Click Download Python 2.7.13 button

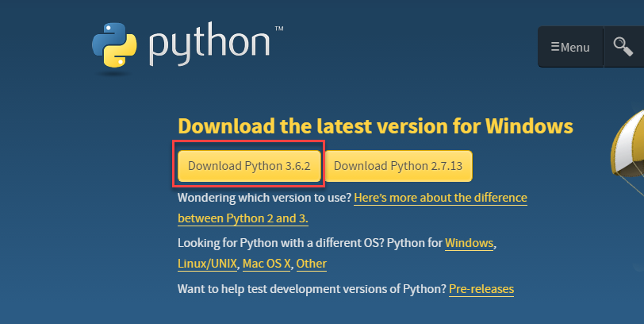pyautogui.click(x=398, y=166)
